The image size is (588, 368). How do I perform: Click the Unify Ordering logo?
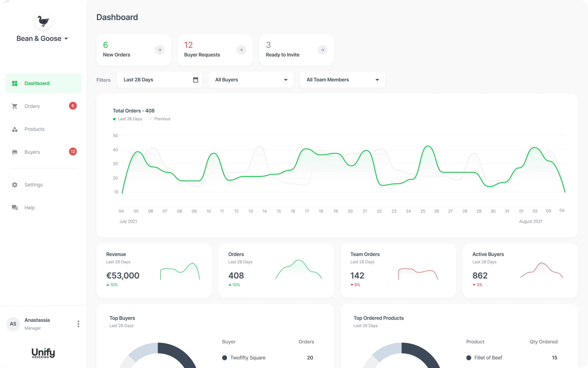[43, 353]
